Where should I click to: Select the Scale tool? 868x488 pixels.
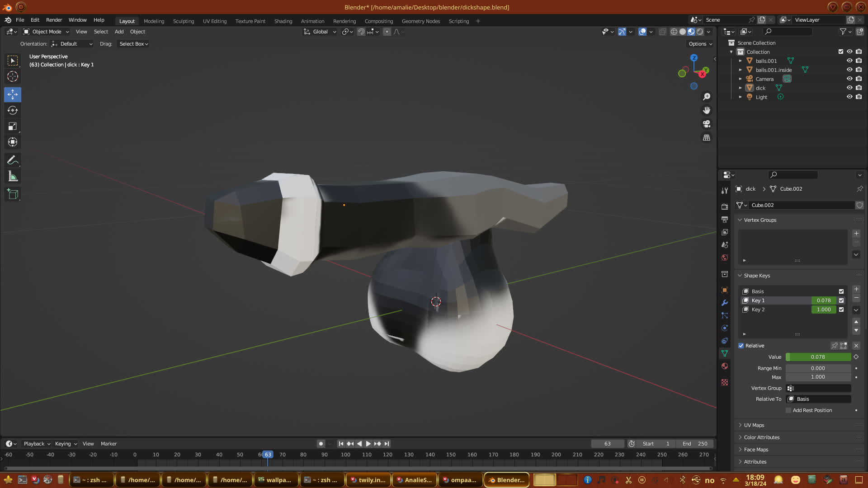[x=13, y=127]
